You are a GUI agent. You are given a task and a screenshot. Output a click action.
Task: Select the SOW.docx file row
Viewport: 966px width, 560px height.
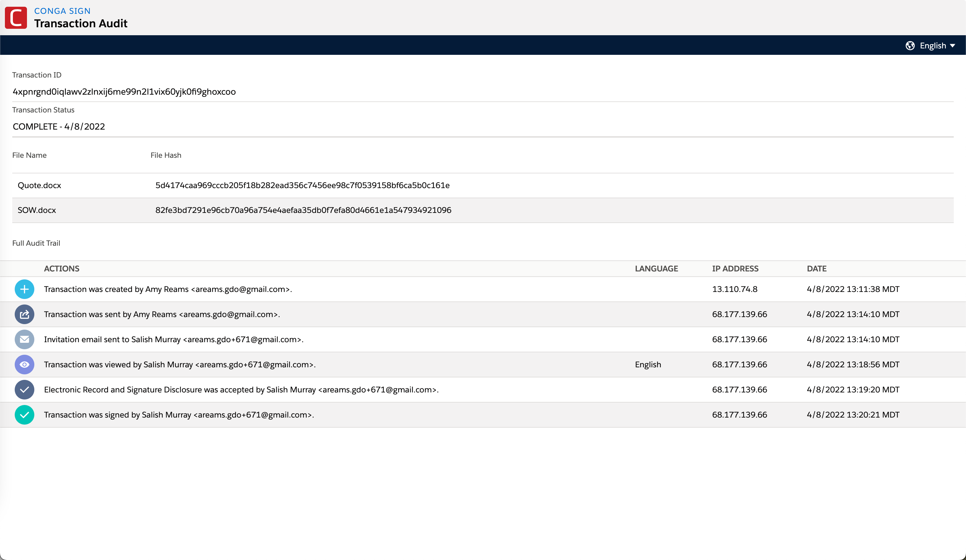click(37, 210)
